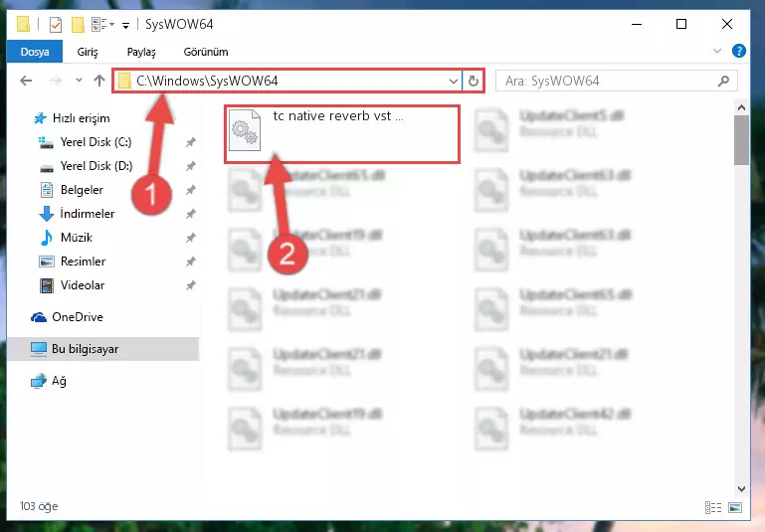This screenshot has height=532, width=765.
Task: Click the Bu bilgisayar monitor icon
Action: (39, 349)
